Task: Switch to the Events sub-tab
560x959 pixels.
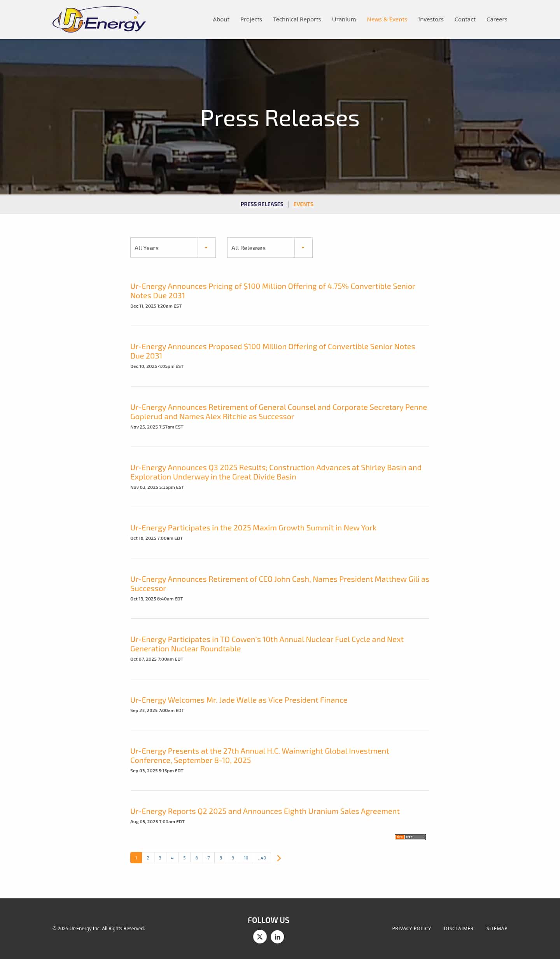Action: pos(303,204)
